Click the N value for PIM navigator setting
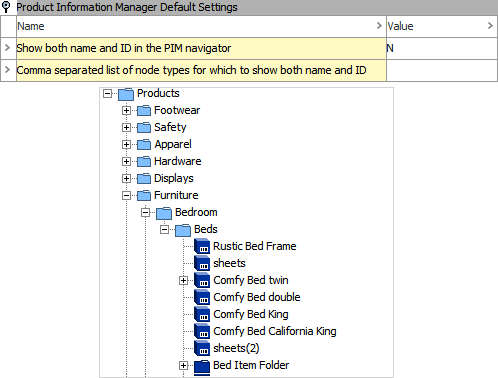This screenshot has width=498, height=378. (390, 48)
